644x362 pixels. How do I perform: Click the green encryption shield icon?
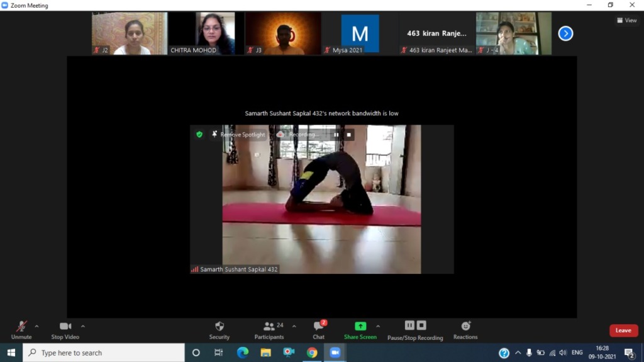pos(199,134)
